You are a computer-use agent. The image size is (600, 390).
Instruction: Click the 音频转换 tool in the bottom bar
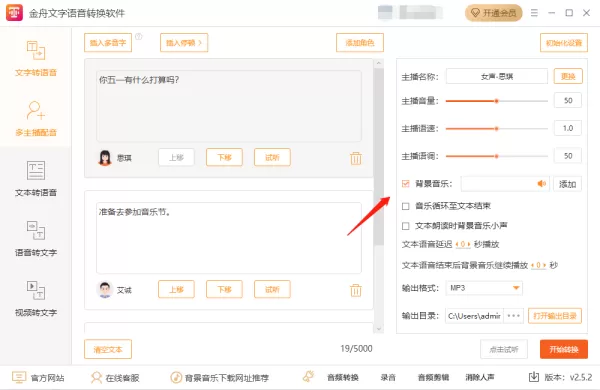[343, 378]
